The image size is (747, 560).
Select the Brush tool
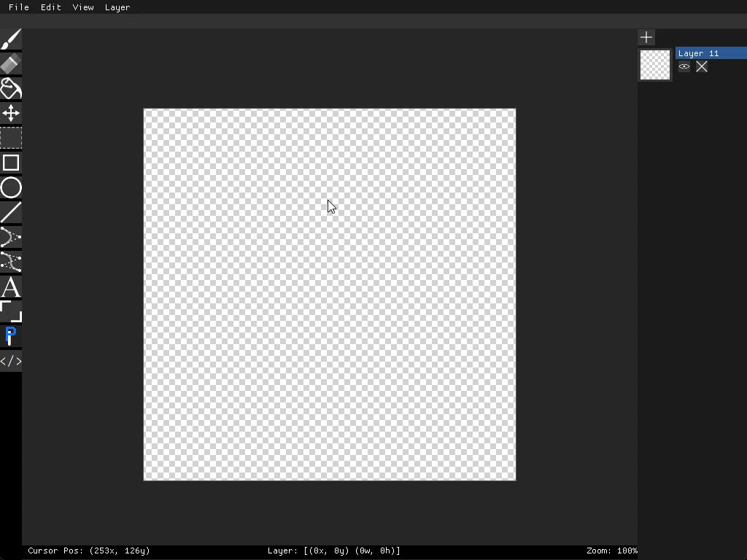11,39
